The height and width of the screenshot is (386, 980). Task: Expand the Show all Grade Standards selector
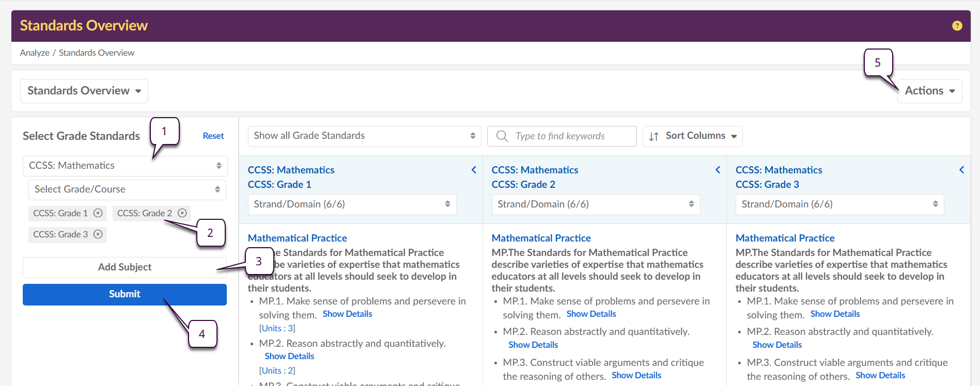[x=364, y=136]
